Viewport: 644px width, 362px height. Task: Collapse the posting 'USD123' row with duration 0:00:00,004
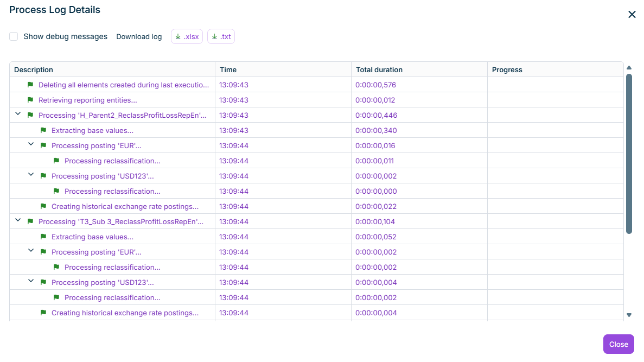[x=31, y=281]
